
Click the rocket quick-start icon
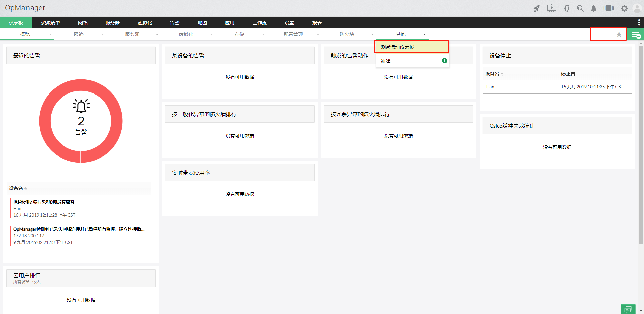[537, 8]
